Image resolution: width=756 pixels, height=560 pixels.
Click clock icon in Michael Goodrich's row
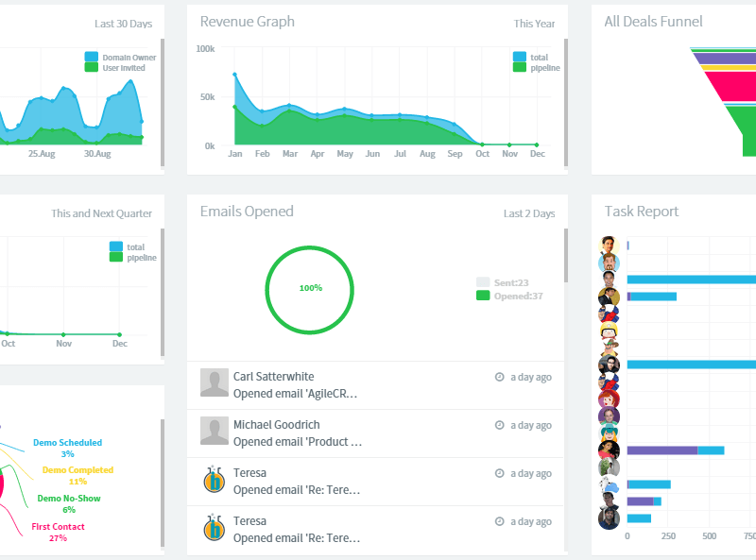(500, 425)
